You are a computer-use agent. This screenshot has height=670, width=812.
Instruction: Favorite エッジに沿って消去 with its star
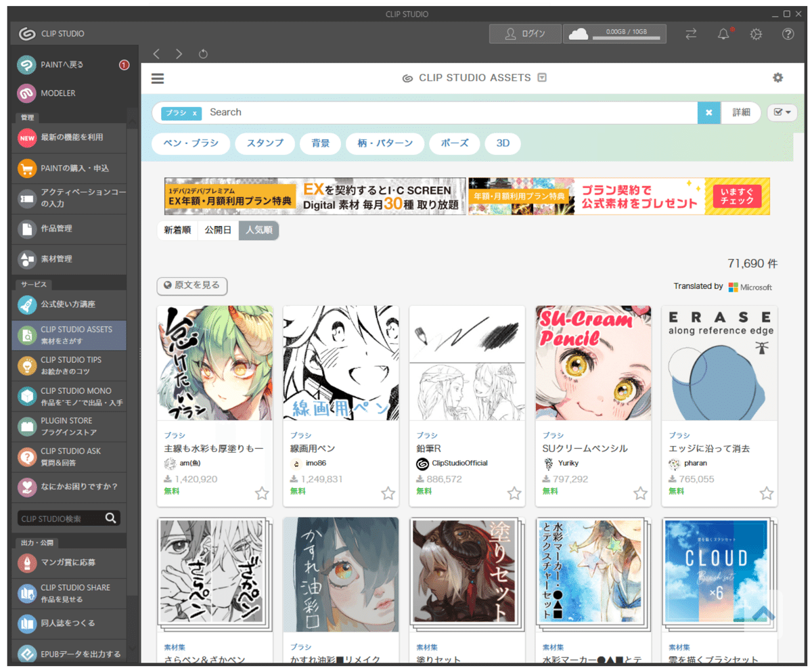point(766,493)
